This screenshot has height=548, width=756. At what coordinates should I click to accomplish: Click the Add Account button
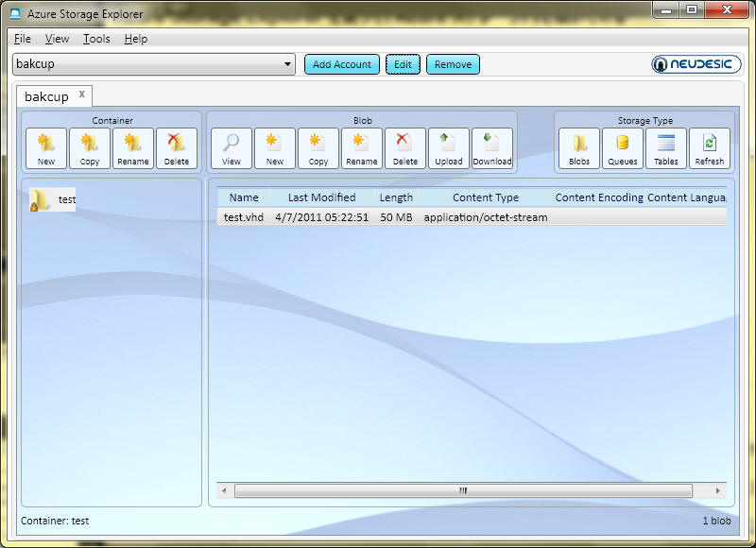coord(342,64)
